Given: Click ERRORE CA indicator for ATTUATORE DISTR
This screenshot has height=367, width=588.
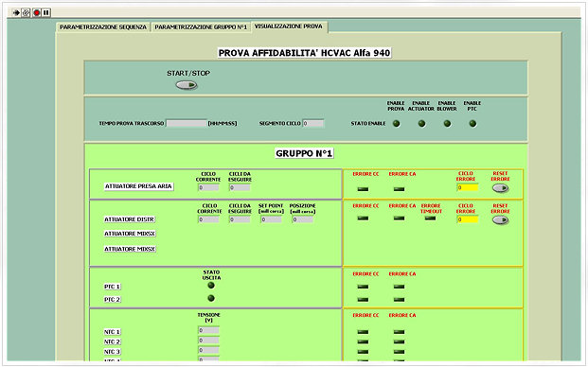Looking at the screenshot, I should pos(399,218).
